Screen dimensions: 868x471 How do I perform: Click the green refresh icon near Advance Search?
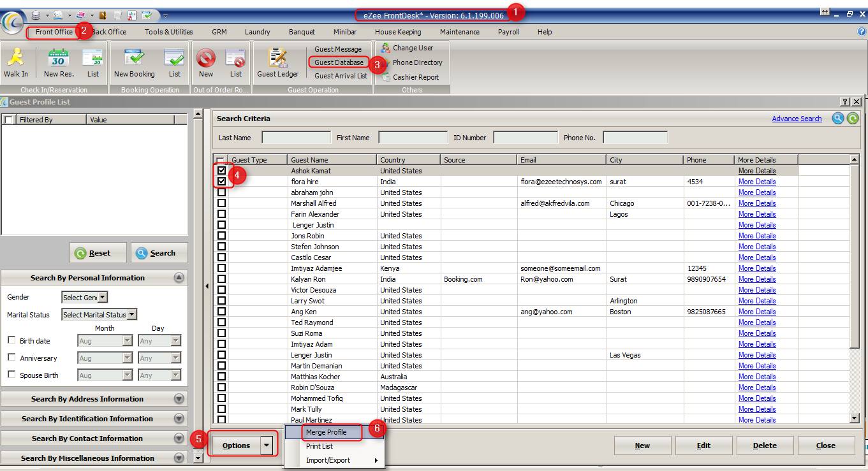[853, 118]
